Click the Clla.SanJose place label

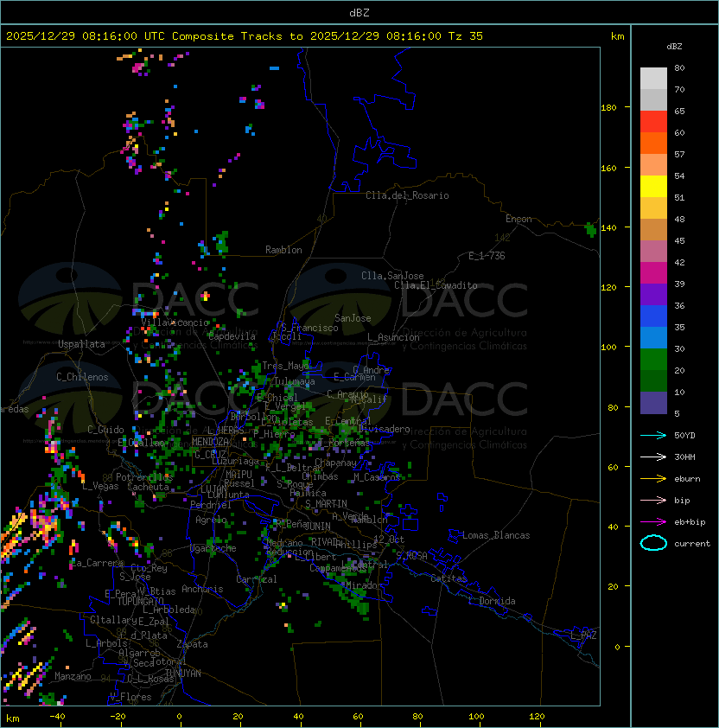tap(392, 276)
